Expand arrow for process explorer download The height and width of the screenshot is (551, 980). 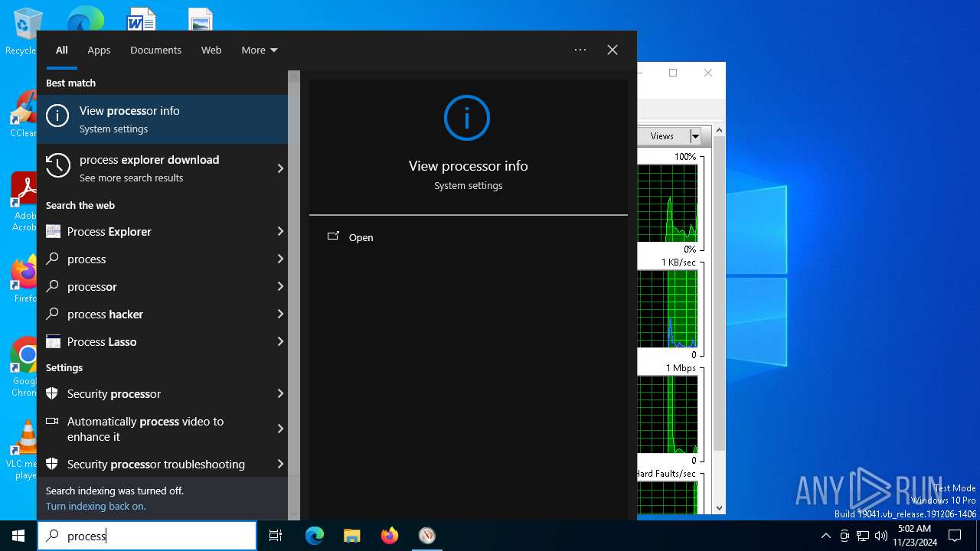point(280,168)
